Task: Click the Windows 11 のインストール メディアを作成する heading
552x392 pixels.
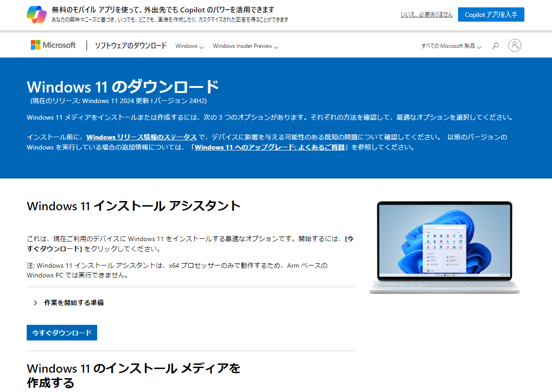Action: coord(134,375)
